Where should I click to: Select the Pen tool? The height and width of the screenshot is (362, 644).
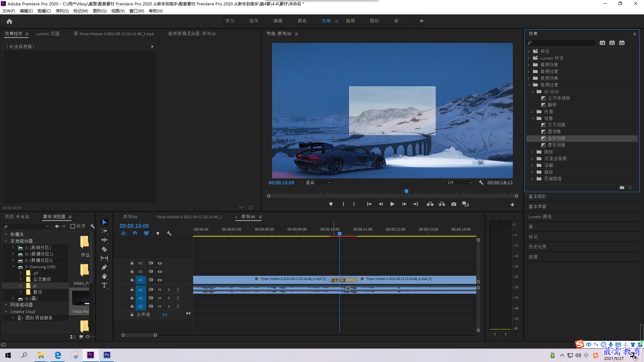click(x=104, y=267)
